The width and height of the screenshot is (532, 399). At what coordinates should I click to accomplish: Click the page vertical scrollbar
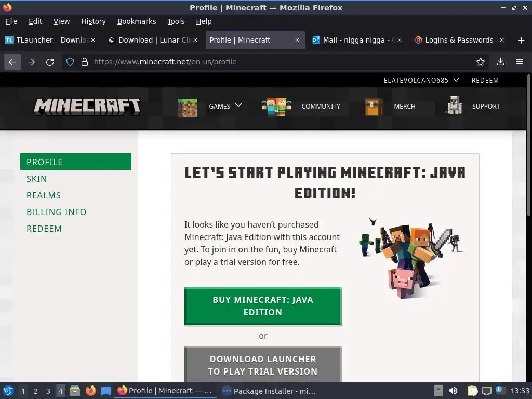pyautogui.click(x=529, y=146)
